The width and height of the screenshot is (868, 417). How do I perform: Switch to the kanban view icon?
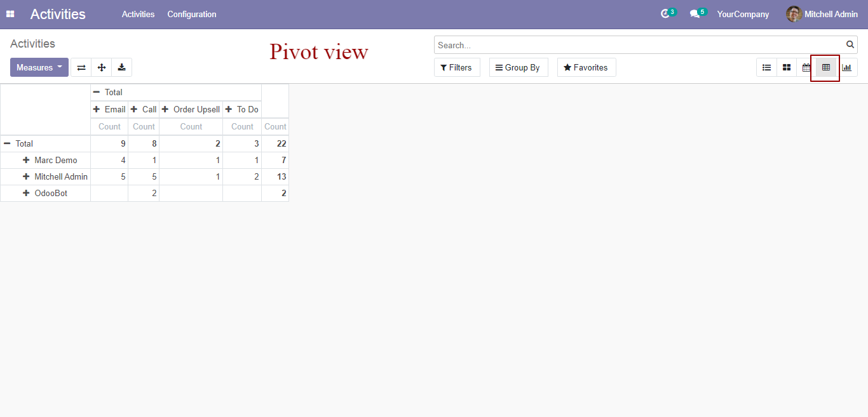787,67
